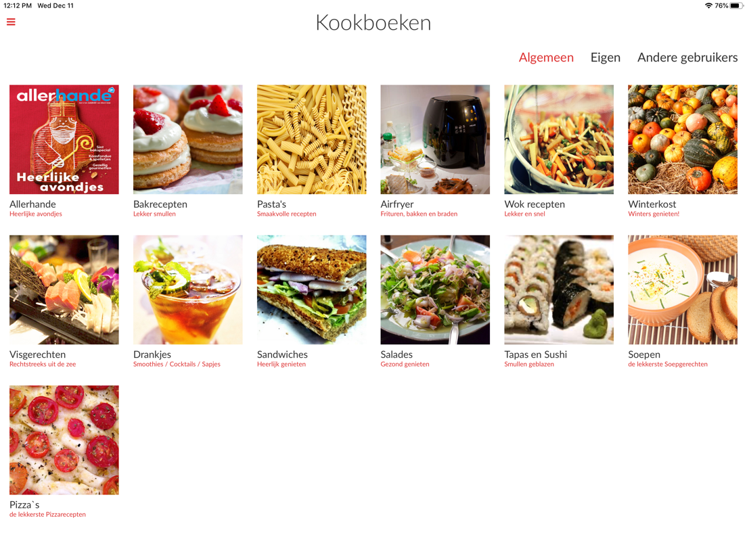Click the Salades cookbook title
This screenshot has width=747, height=560.
click(397, 354)
